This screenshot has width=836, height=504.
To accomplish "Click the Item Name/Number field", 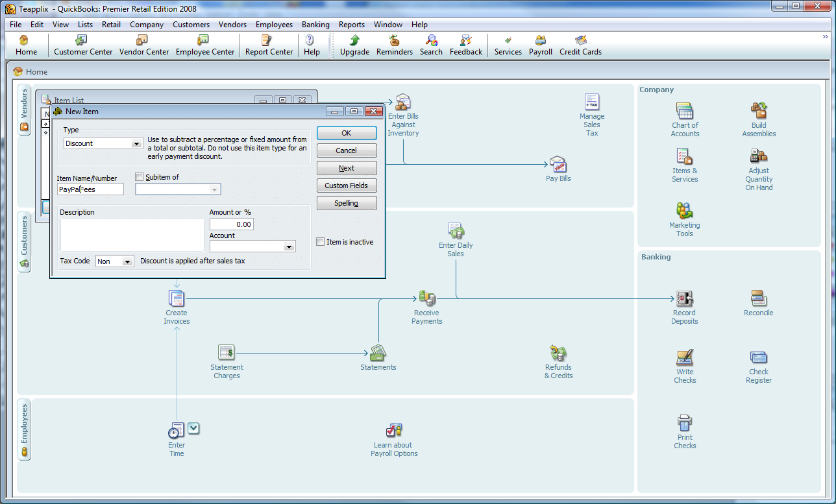I will (90, 189).
